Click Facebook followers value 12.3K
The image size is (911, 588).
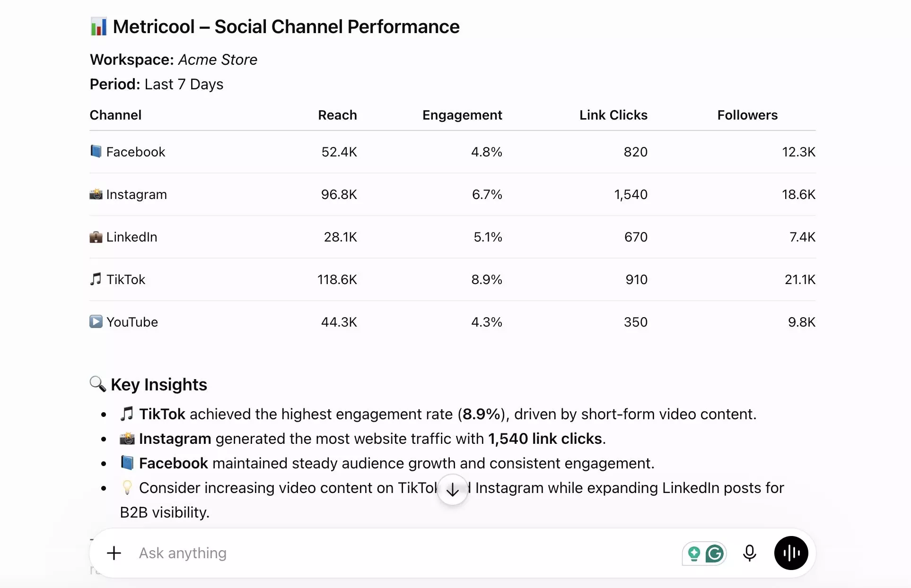(799, 152)
